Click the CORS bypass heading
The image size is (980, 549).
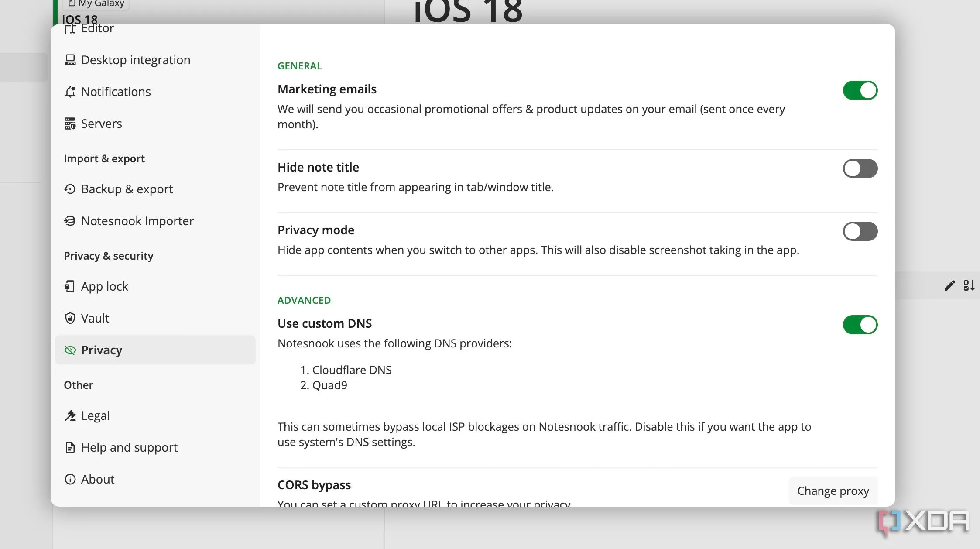314,485
